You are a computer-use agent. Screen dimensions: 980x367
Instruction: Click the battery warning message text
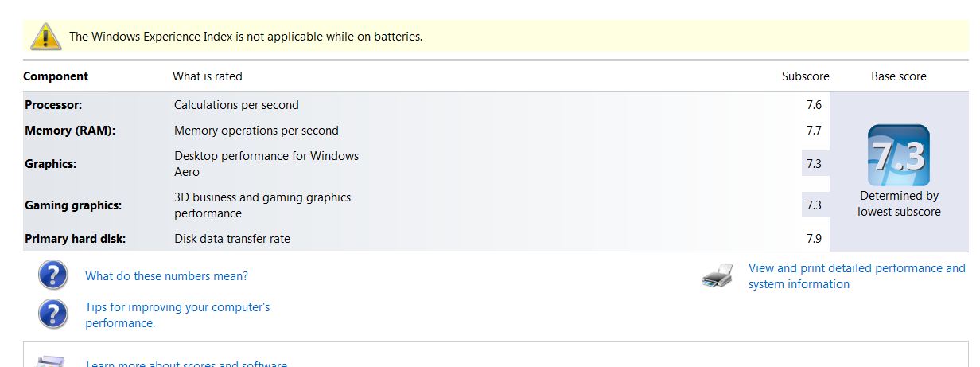coord(246,37)
